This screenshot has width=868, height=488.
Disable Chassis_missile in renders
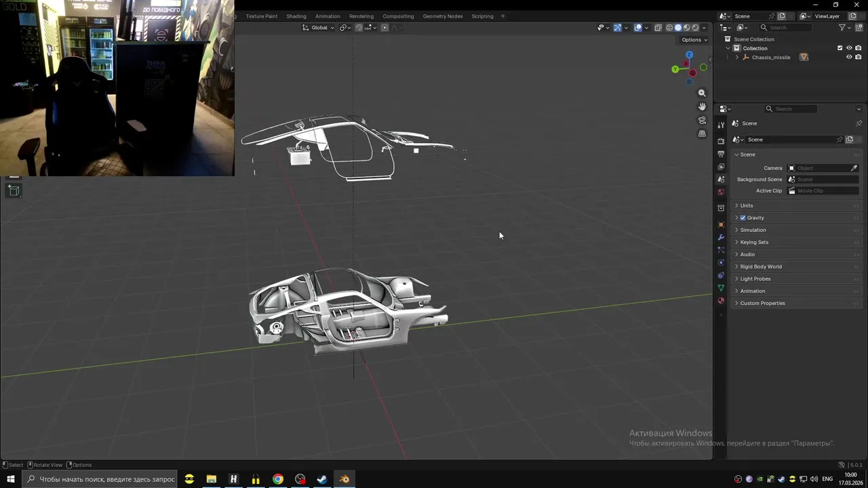(859, 57)
